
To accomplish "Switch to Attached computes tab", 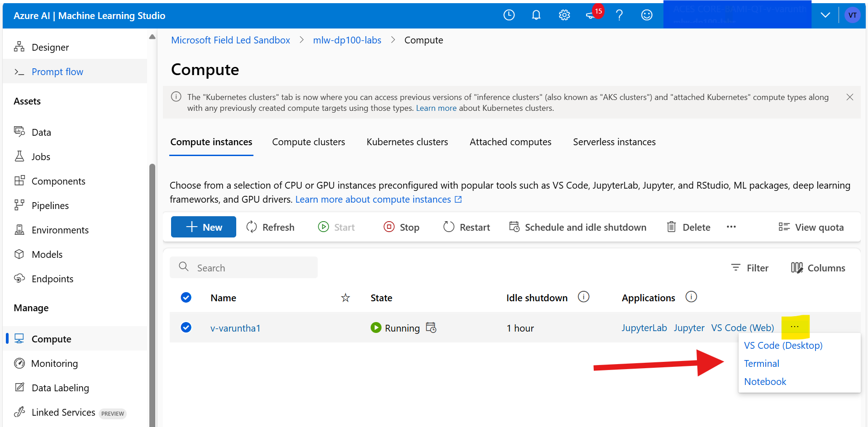I will 510,142.
